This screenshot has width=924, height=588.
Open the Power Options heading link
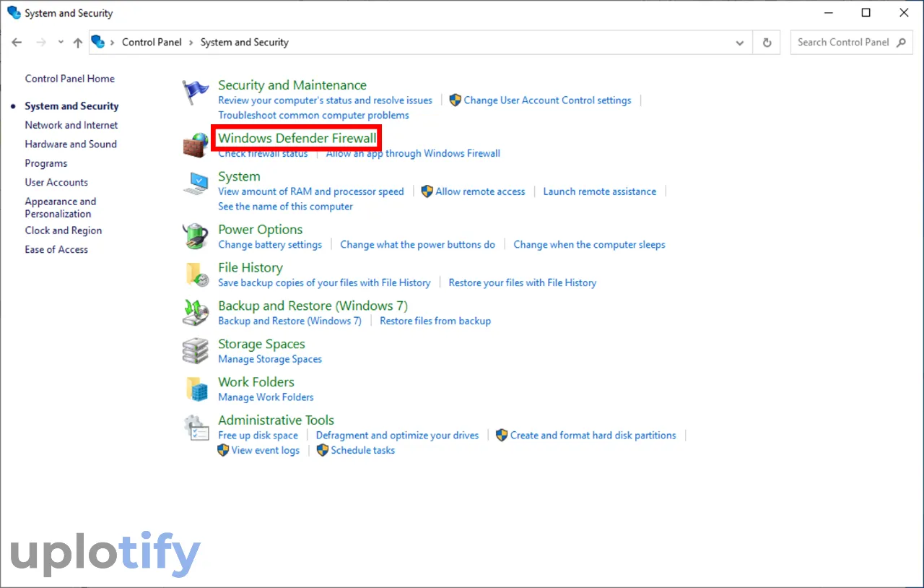coord(261,229)
